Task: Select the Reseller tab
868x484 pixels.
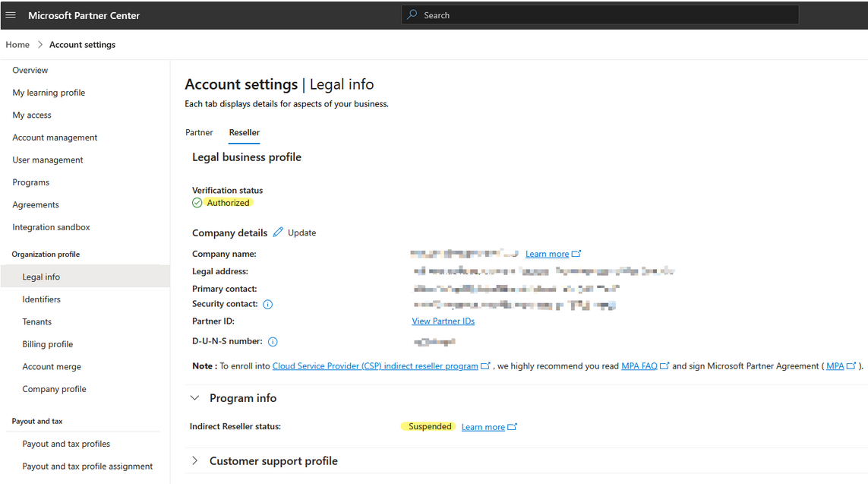Action: coord(244,132)
